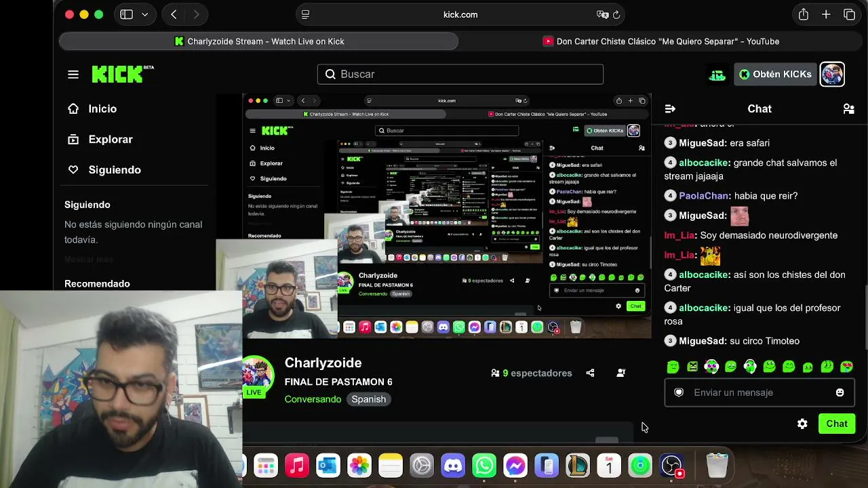Click the stream title 'FINAL DE PASTAMON 6'
Viewport: 868px width, 488px height.
pos(338,382)
